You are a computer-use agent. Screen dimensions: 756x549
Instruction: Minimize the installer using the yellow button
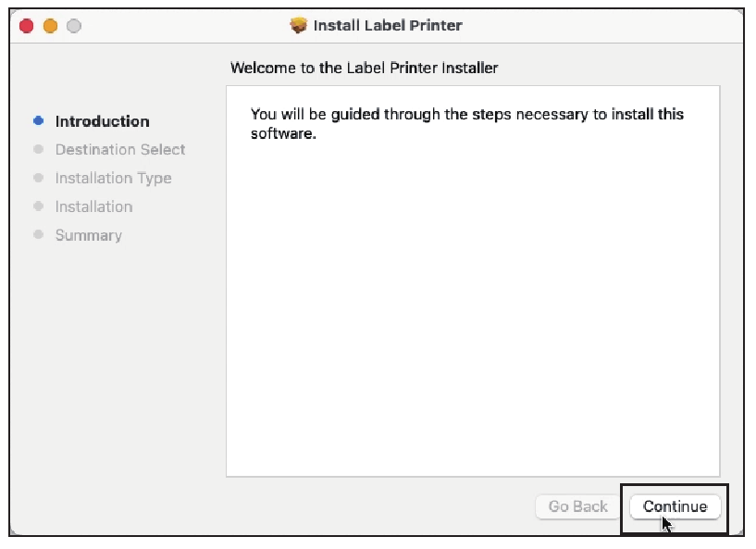pyautogui.click(x=50, y=26)
